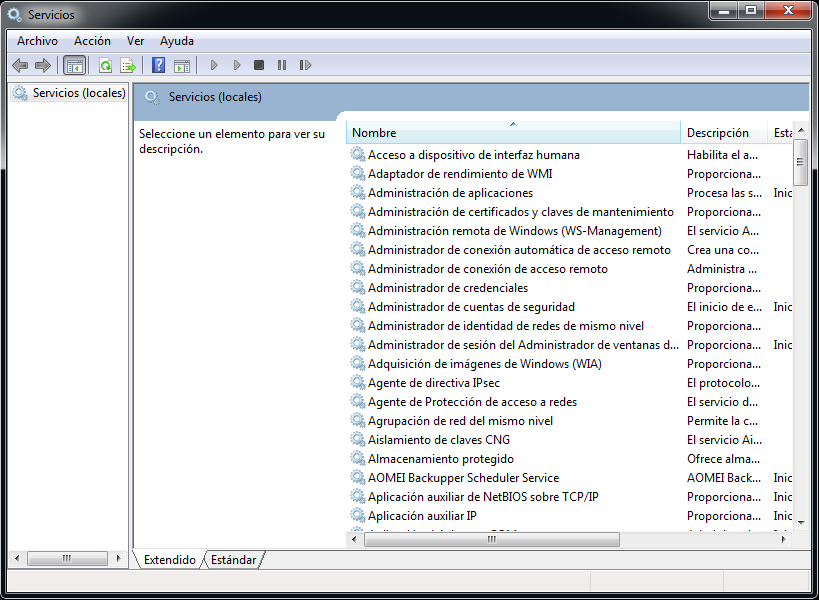Click the Forward arrow toolbar icon
This screenshot has width=819, height=600.
(43, 65)
